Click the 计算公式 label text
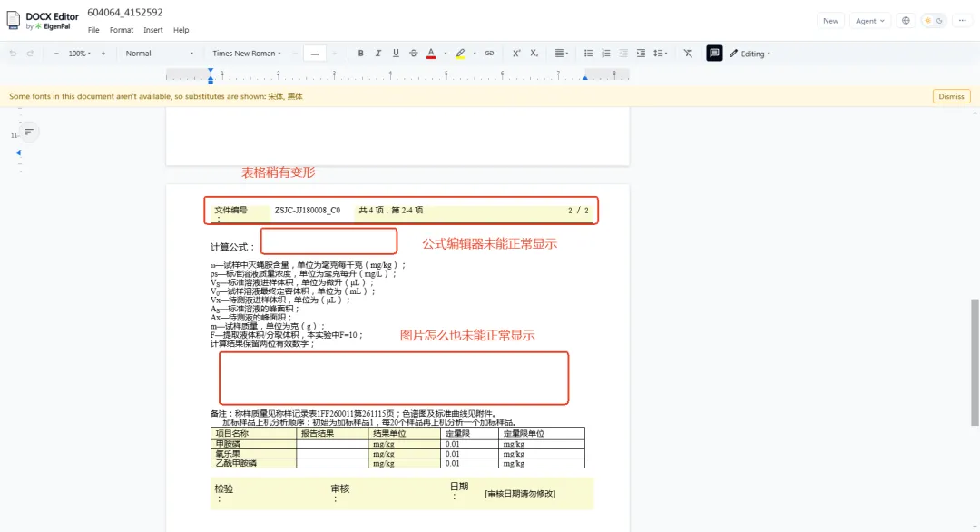 coord(233,247)
